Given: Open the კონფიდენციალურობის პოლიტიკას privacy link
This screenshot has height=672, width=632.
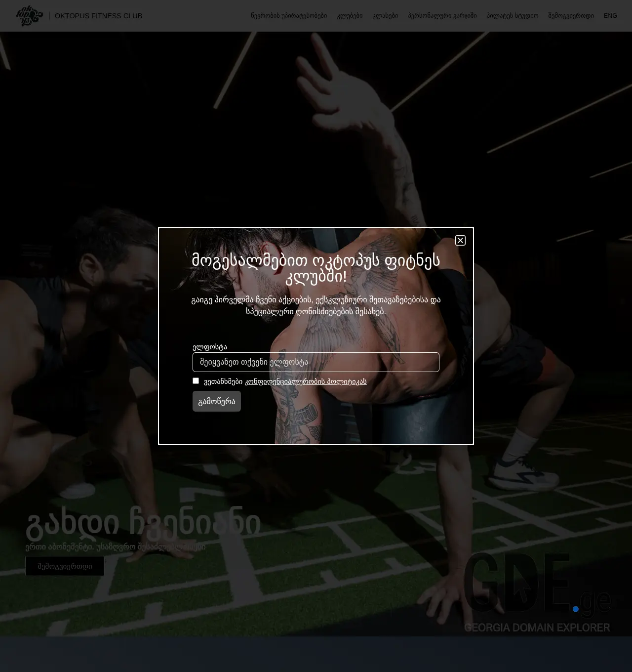Looking at the screenshot, I should pyautogui.click(x=307, y=381).
